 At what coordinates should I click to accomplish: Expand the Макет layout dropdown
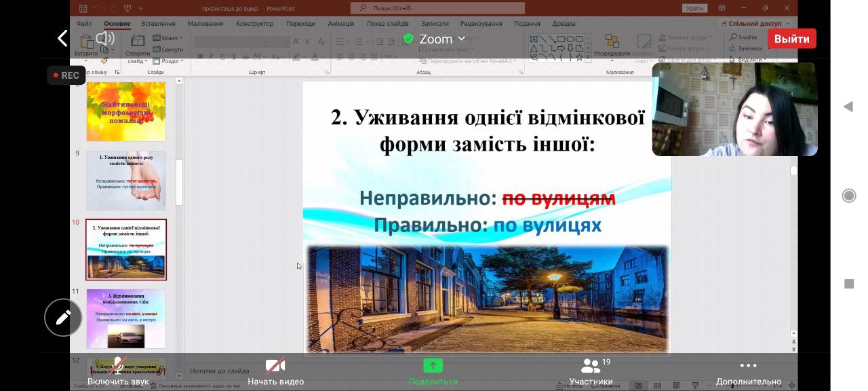pos(167,38)
